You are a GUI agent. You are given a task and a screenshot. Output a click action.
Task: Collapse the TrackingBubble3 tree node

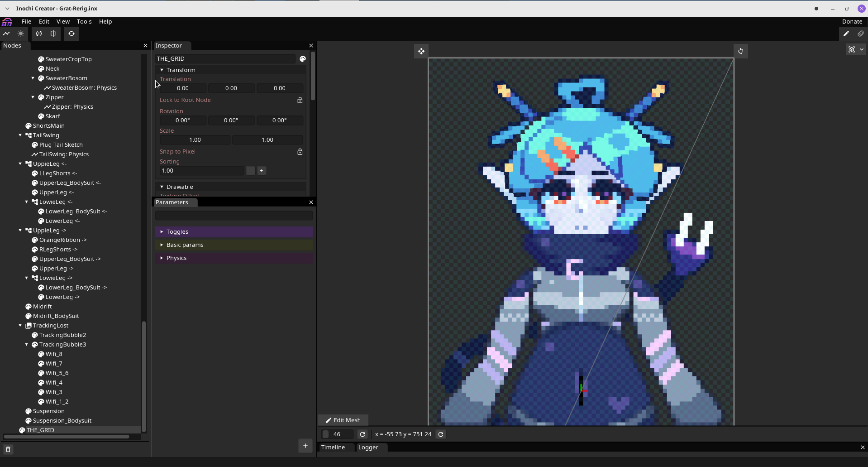[x=27, y=345]
